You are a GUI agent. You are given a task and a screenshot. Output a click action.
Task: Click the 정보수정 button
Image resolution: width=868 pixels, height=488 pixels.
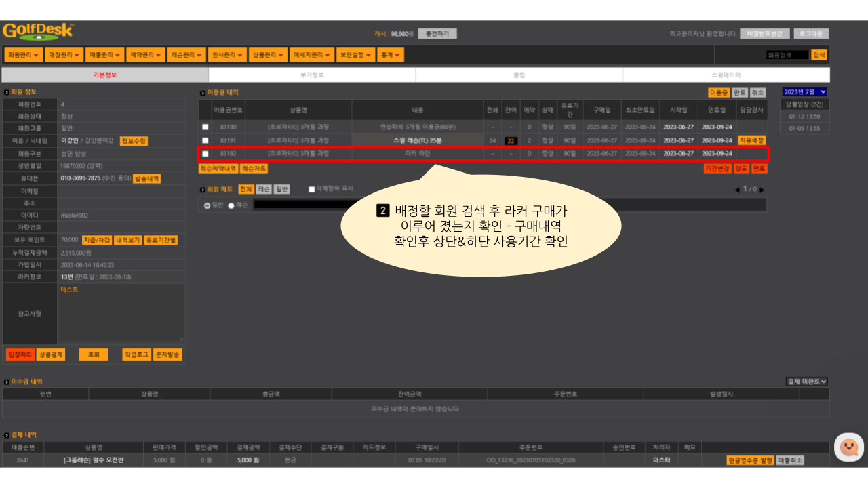click(134, 142)
